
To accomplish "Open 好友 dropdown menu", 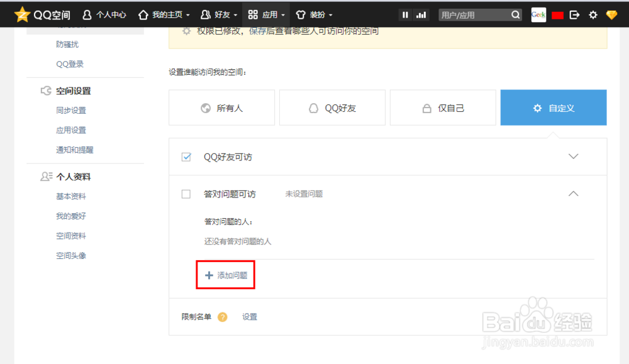I will point(219,15).
